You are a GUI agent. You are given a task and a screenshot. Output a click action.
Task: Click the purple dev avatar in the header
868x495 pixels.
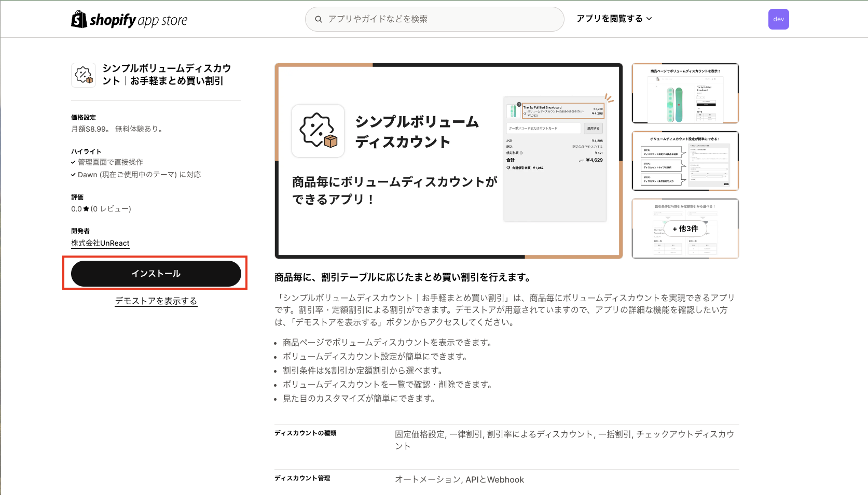coord(778,19)
